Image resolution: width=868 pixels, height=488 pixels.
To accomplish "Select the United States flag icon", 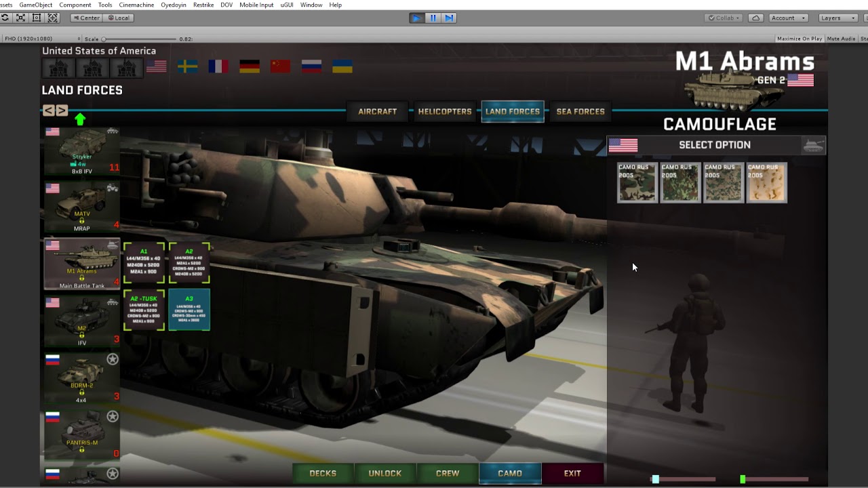I will pyautogui.click(x=157, y=66).
